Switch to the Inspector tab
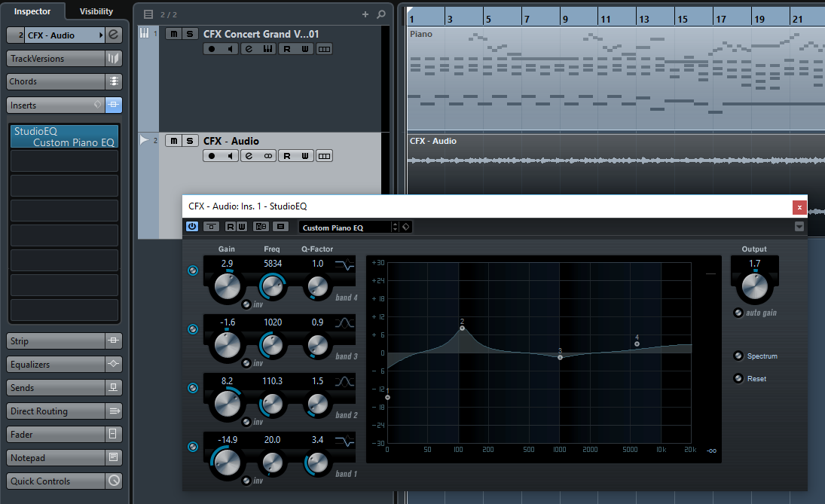825x504 pixels. click(x=32, y=11)
